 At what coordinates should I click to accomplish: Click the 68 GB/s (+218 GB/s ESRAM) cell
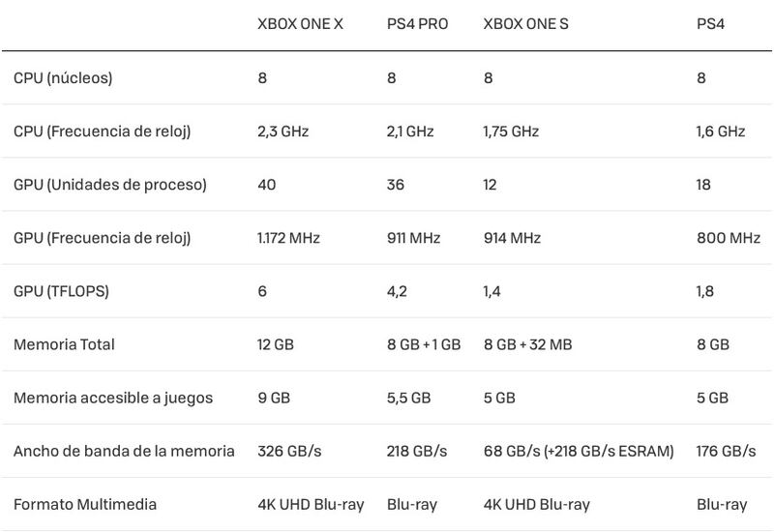[x=579, y=451]
